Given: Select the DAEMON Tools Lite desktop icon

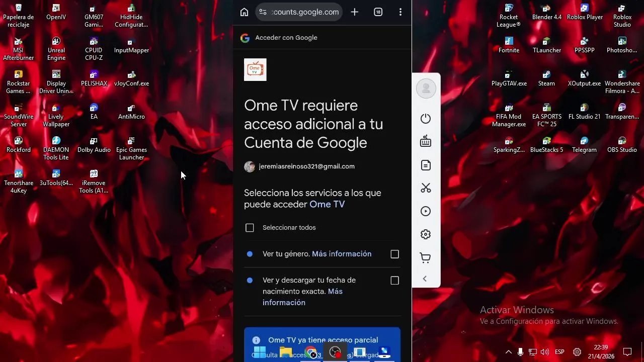Looking at the screenshot, I should tap(56, 148).
